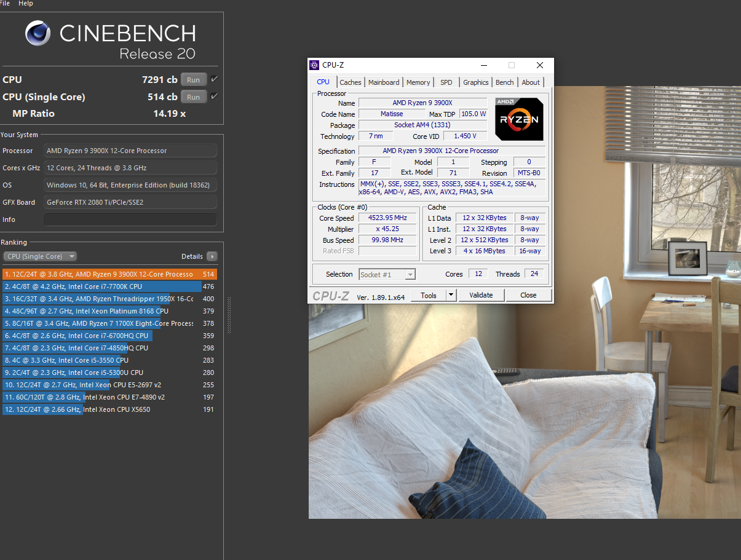Click the GFX Board field GeForce RTX 2080 Ti

pos(130,202)
